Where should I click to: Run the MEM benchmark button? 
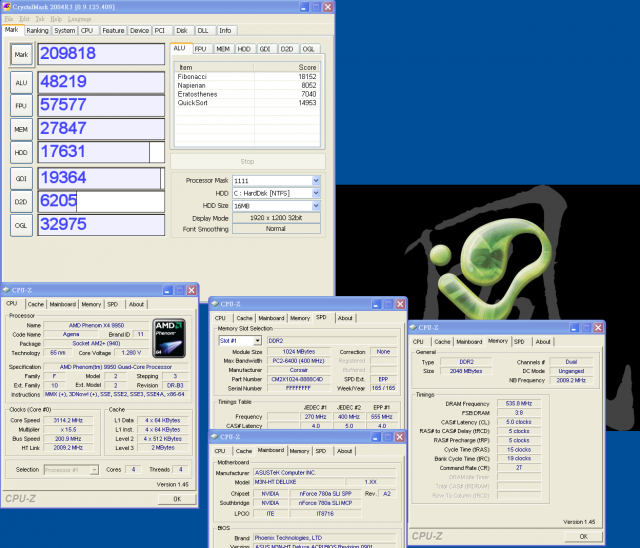(21, 129)
